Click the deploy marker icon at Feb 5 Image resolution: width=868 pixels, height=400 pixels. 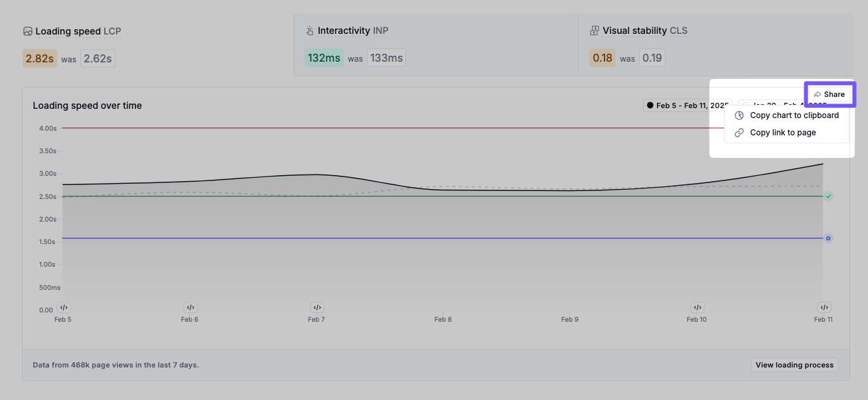[64, 307]
